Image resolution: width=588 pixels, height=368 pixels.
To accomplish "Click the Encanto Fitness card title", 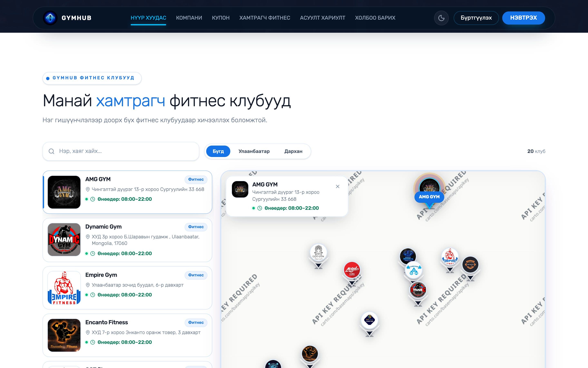I will 106,322.
